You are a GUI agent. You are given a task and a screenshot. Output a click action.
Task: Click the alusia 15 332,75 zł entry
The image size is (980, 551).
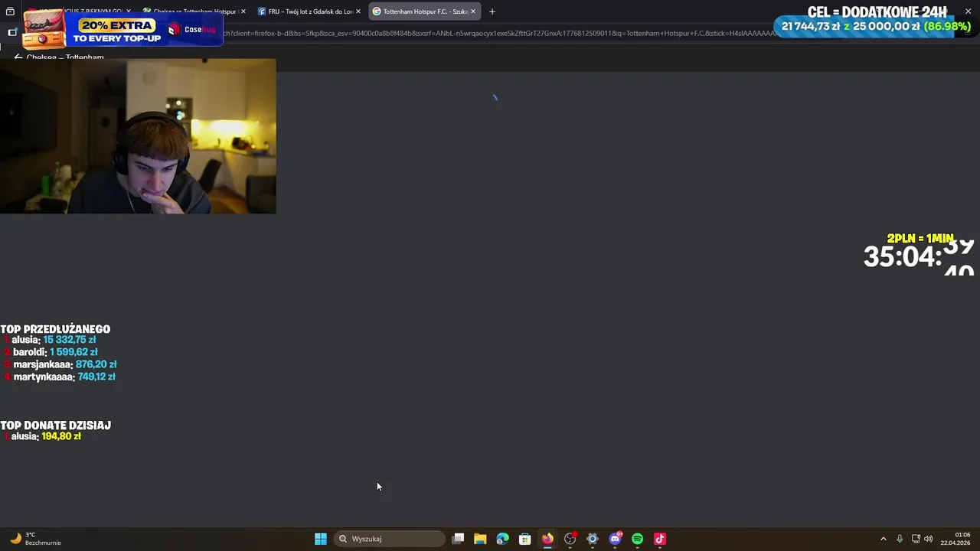[x=51, y=340]
